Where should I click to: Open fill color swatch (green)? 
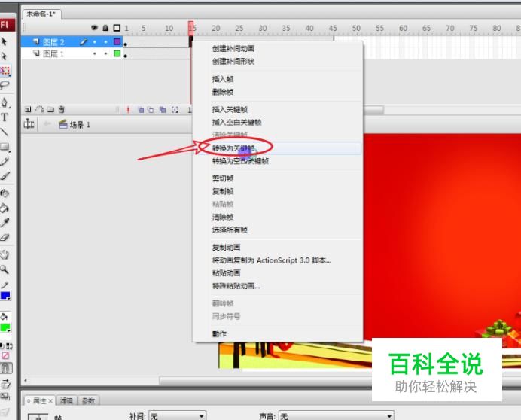5,328
